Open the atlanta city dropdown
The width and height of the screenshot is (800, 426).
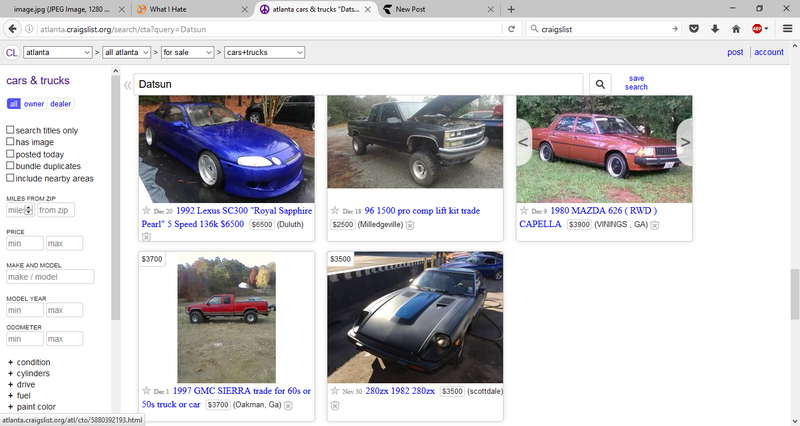coord(57,53)
